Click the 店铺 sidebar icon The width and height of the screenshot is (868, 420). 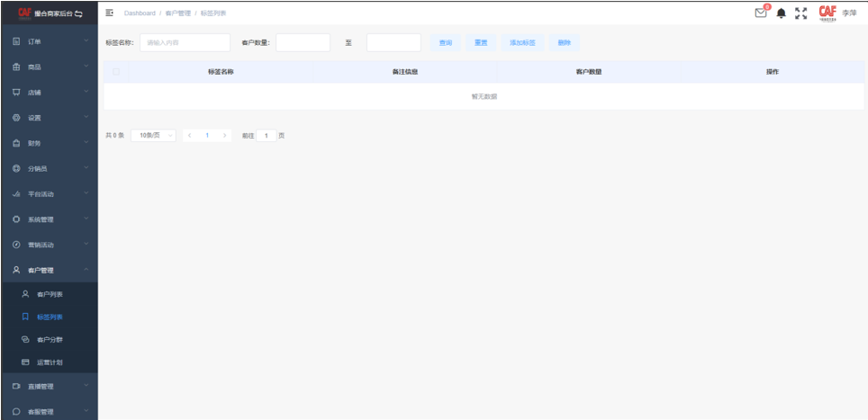(16, 93)
